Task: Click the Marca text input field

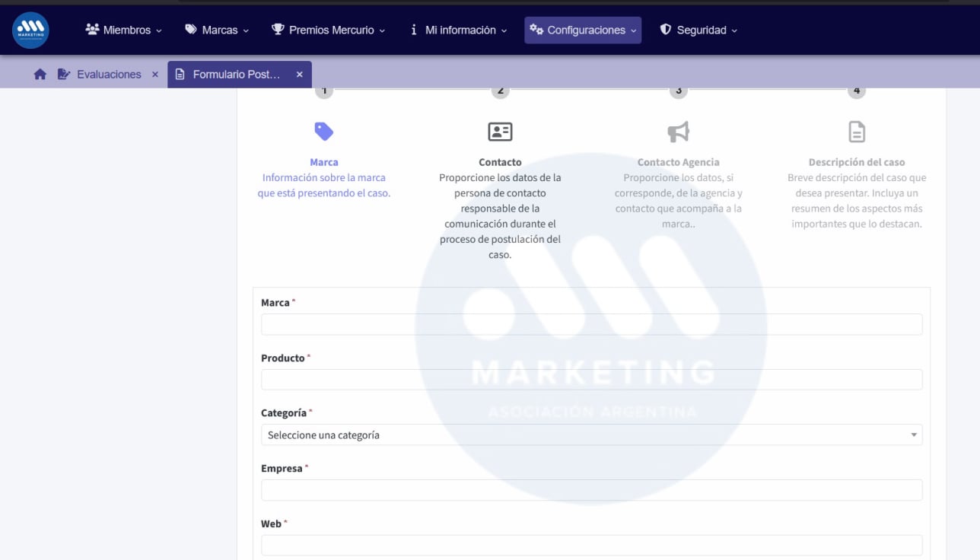Action: (x=591, y=324)
